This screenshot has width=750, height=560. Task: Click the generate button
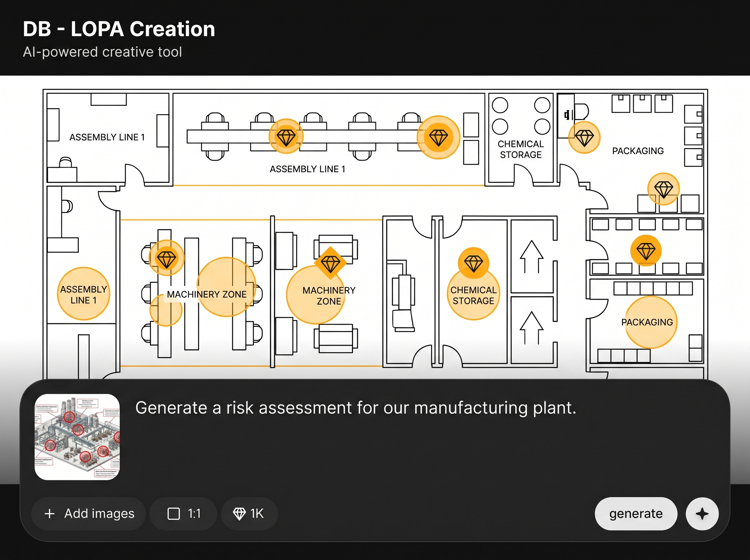click(636, 513)
